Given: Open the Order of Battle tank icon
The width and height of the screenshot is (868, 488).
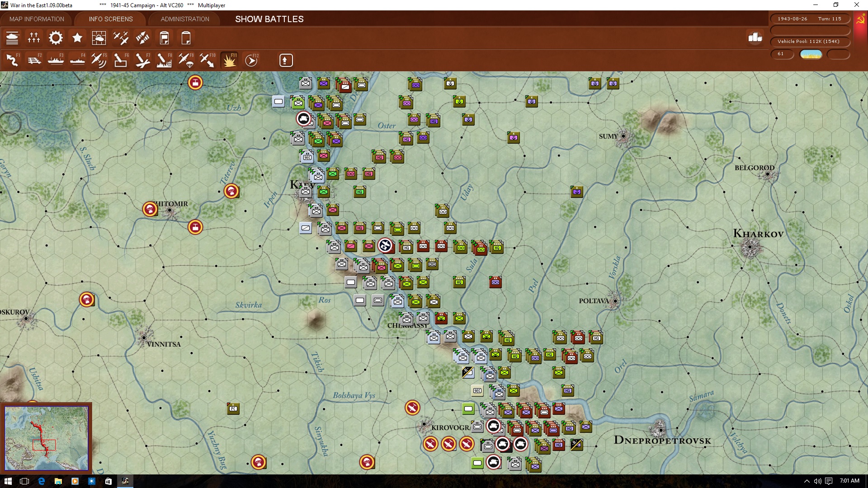Looking at the screenshot, I should tap(12, 38).
